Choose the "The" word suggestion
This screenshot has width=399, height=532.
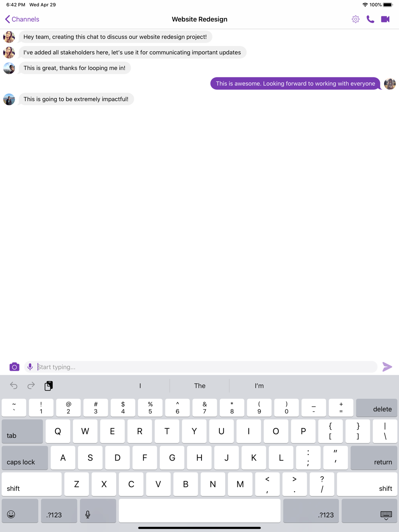199,386
